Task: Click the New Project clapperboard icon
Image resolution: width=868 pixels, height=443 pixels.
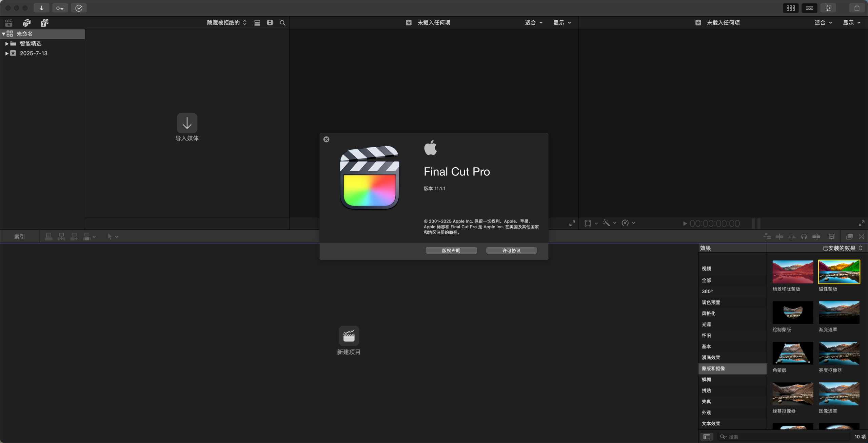Action: coord(349,336)
